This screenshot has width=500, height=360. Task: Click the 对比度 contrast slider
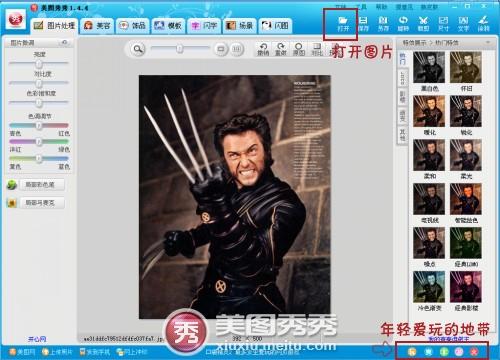coord(39,82)
